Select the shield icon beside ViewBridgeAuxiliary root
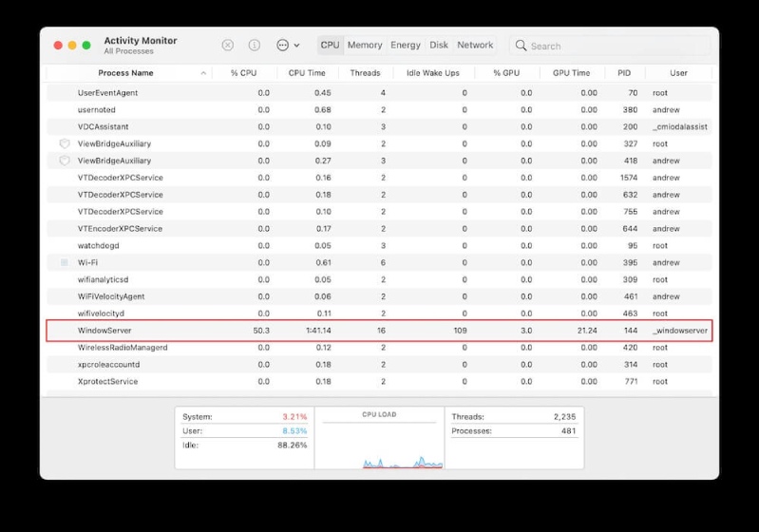The height and width of the screenshot is (532, 759). 65,143
